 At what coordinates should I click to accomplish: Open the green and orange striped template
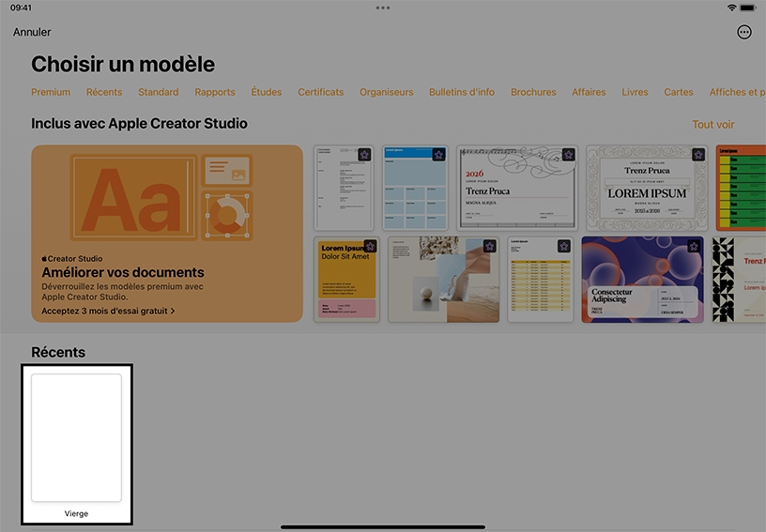[x=741, y=188]
